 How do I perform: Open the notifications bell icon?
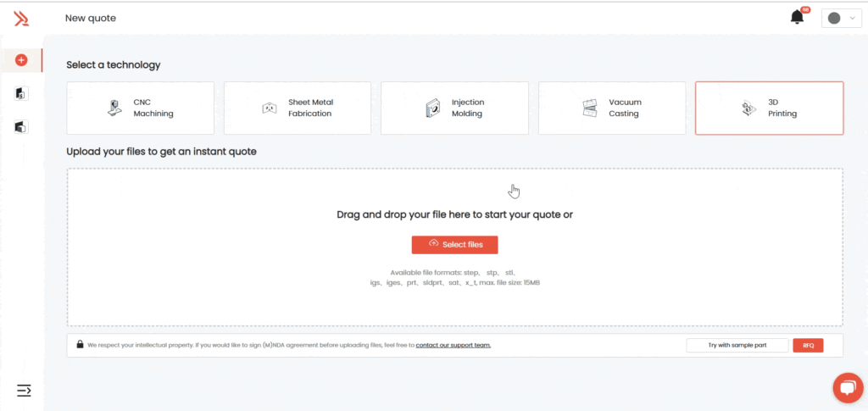[x=797, y=18]
